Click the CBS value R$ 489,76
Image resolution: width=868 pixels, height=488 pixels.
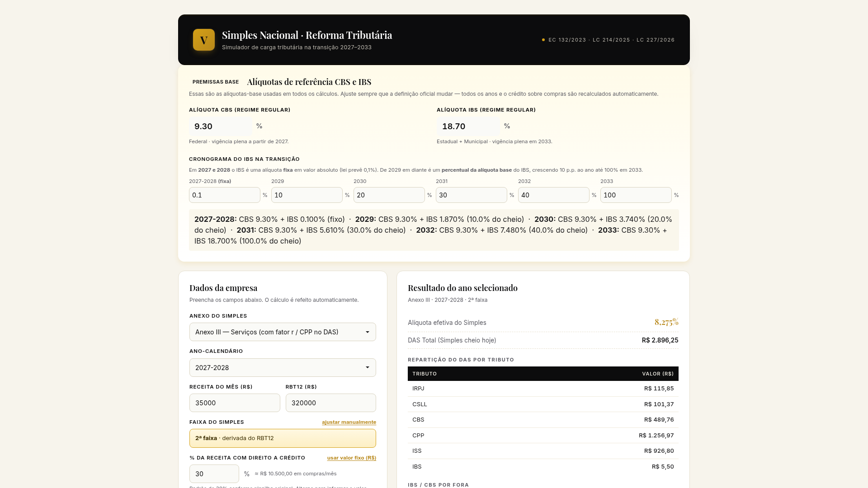[x=659, y=420]
